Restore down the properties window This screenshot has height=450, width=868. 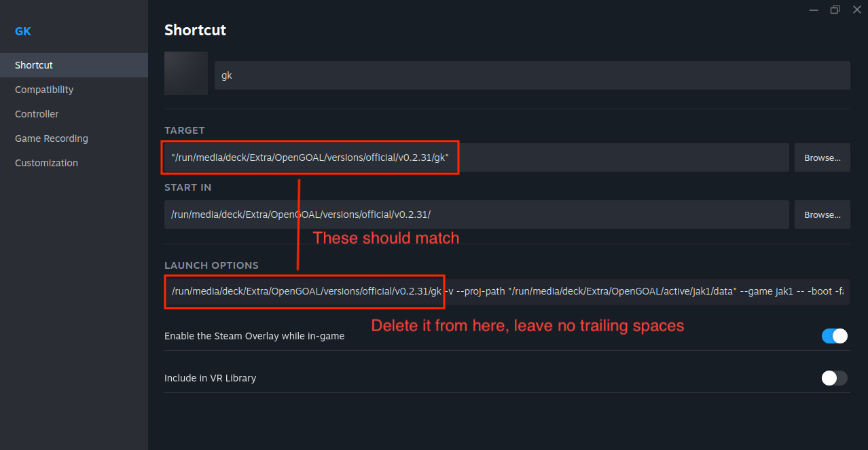[x=835, y=10]
